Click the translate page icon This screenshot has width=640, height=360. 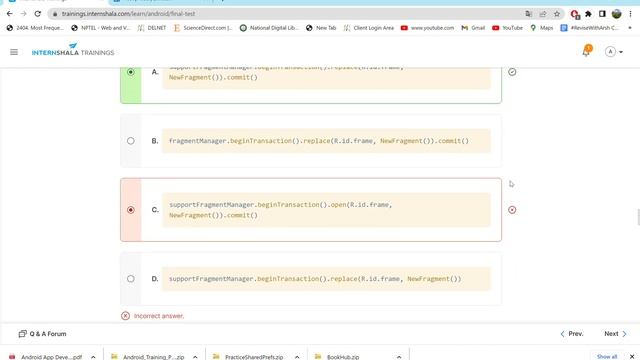coord(529,14)
